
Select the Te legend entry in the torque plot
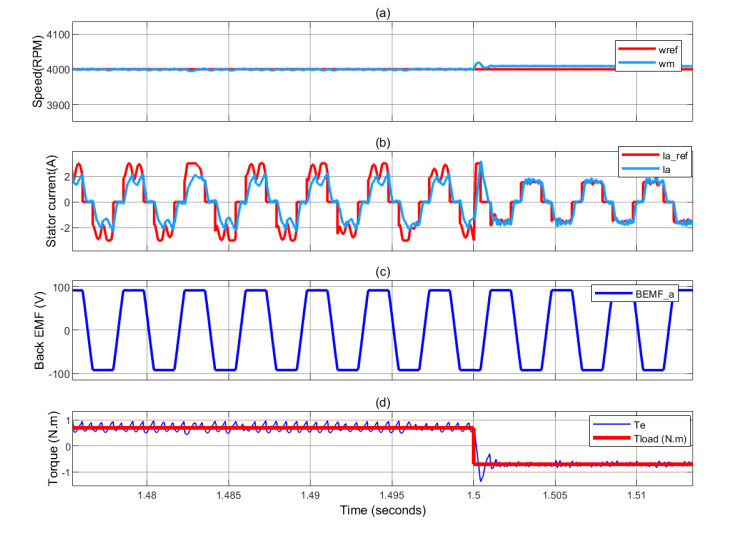(x=641, y=422)
